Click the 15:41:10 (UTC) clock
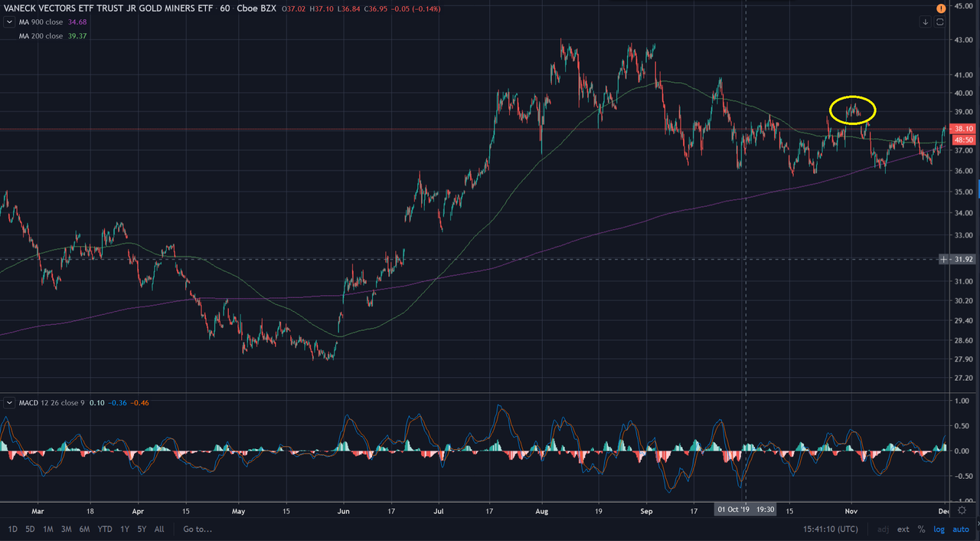Image resolution: width=980 pixels, height=541 pixels. point(832,530)
